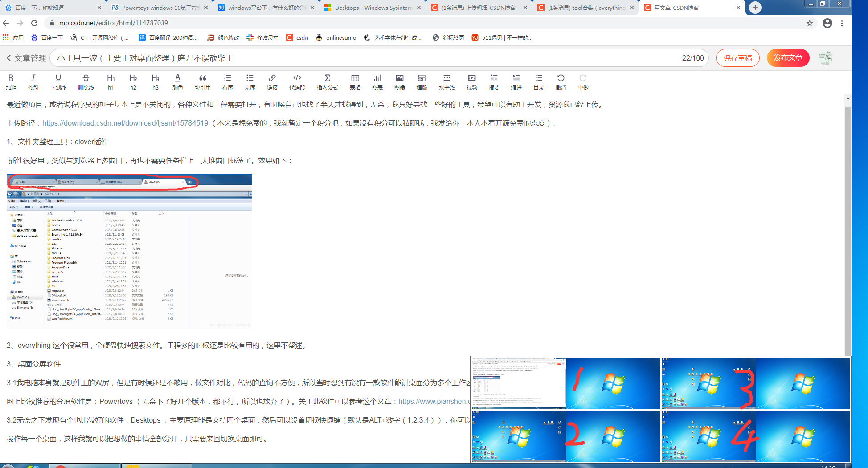The image size is (868, 468).
Task: Open the pianshen.com reference link
Action: point(434,402)
